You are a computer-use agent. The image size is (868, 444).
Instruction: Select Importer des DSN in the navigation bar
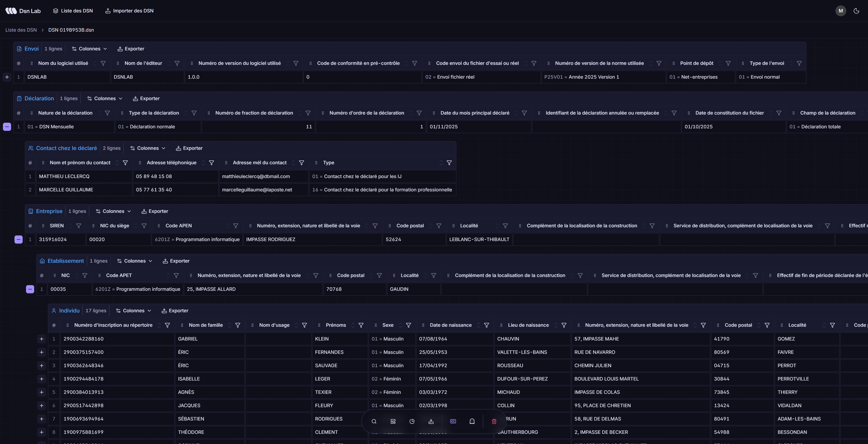coord(129,10)
